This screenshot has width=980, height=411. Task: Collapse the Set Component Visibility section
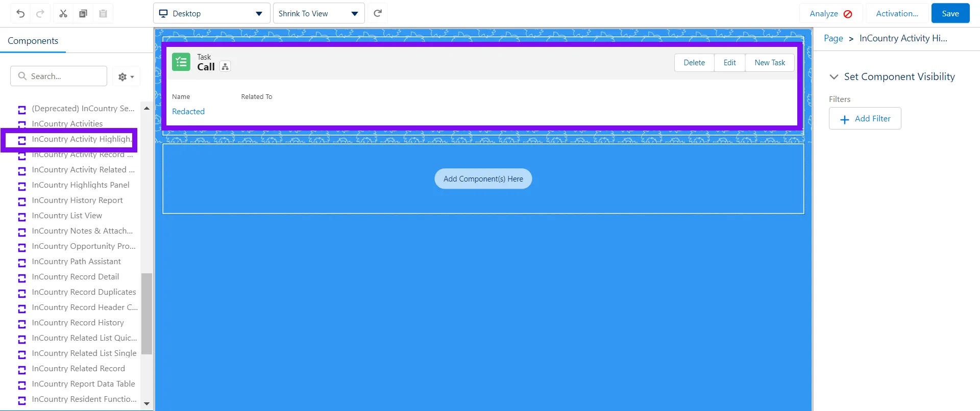coord(834,77)
